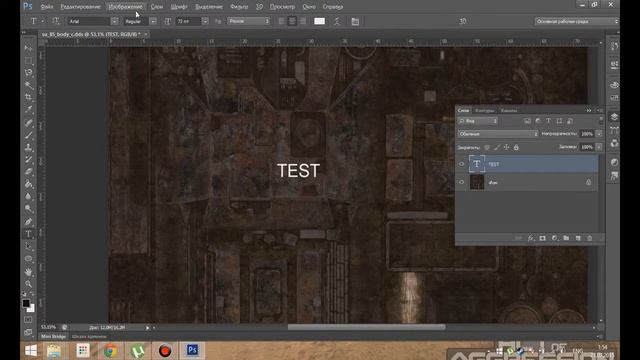Hide the background layer eye icon
640x360 pixels.
pos(462,182)
